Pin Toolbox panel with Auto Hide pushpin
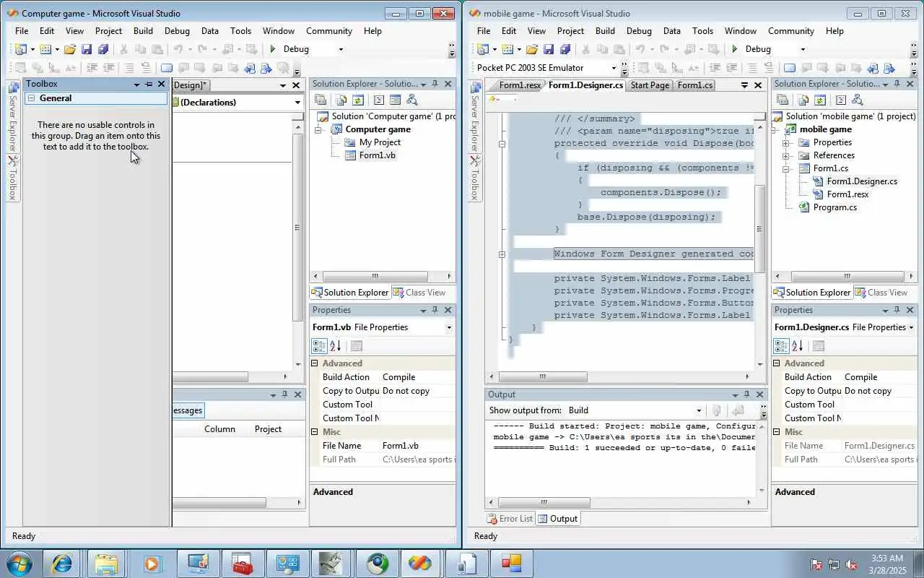The width and height of the screenshot is (924, 578). pyautogui.click(x=149, y=84)
